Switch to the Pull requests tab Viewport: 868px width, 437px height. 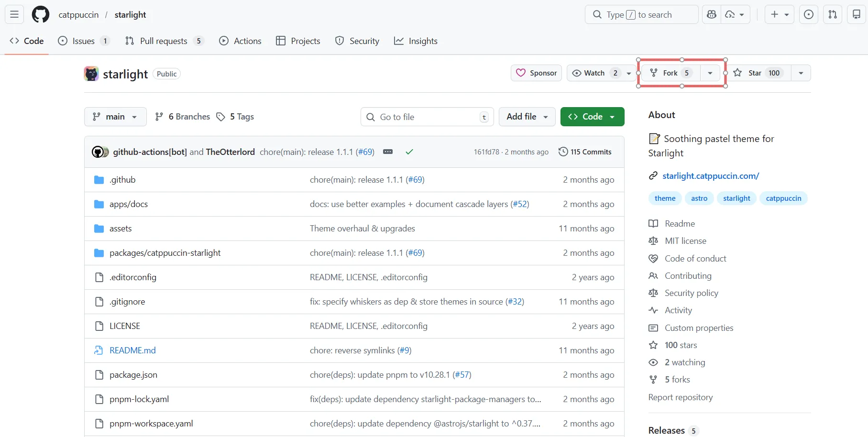[165, 41]
